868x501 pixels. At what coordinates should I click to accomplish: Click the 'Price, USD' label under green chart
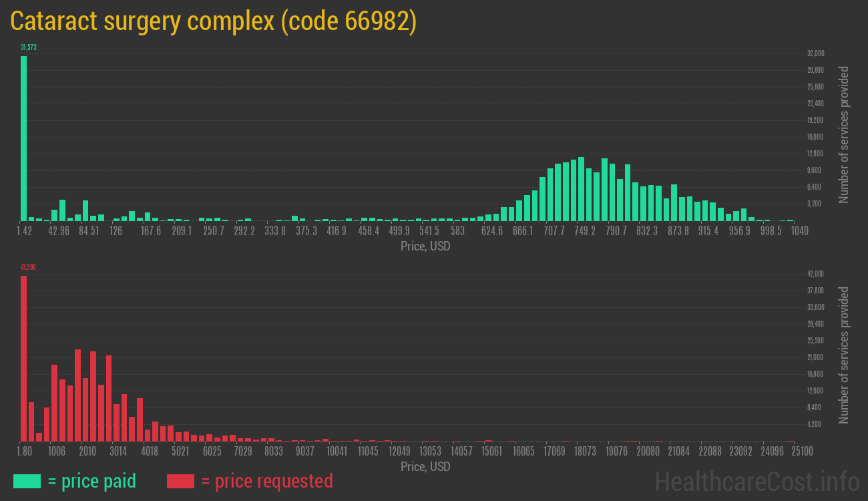(425, 246)
